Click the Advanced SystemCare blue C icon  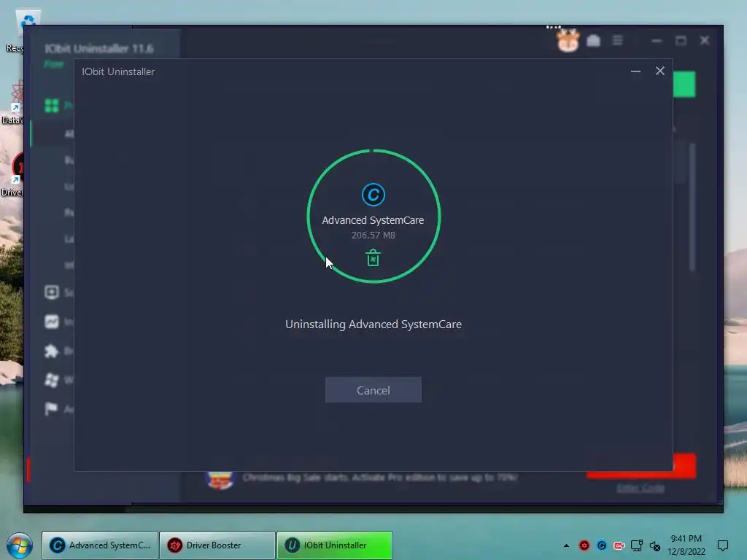pos(373,194)
